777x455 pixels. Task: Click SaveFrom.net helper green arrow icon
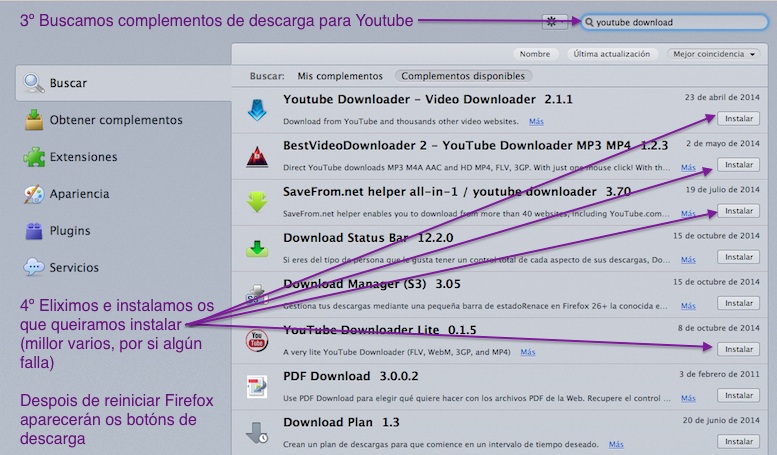coord(257,202)
